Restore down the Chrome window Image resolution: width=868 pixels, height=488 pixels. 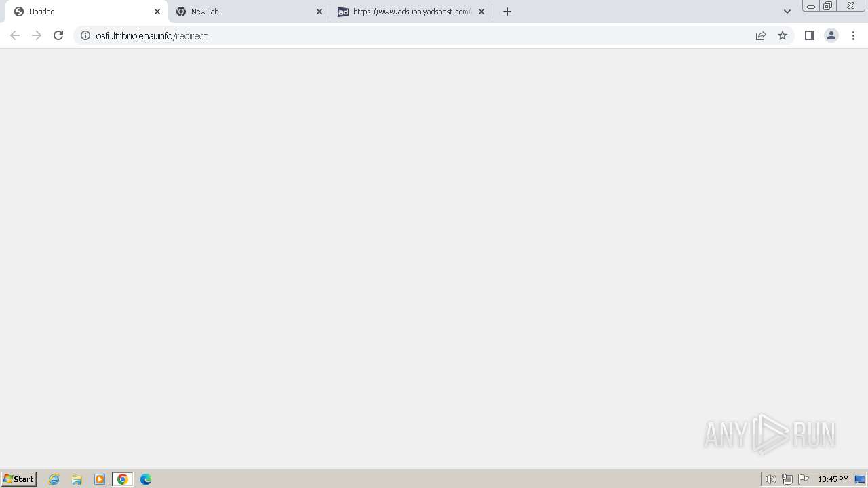(828, 6)
